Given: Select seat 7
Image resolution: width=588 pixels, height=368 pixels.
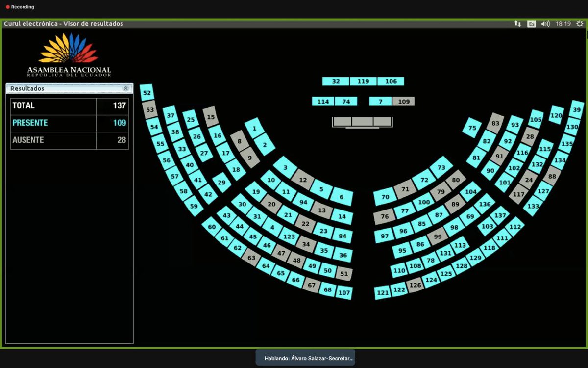Looking at the screenshot, I should click(380, 102).
